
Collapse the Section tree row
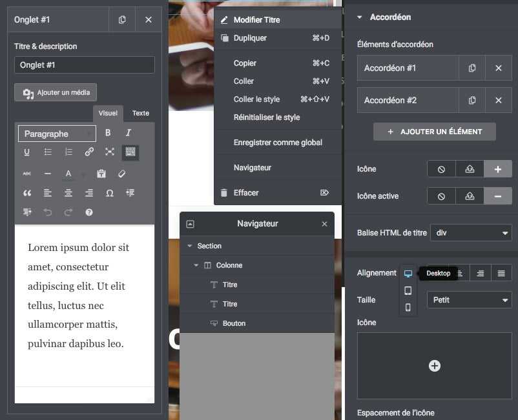tap(190, 246)
